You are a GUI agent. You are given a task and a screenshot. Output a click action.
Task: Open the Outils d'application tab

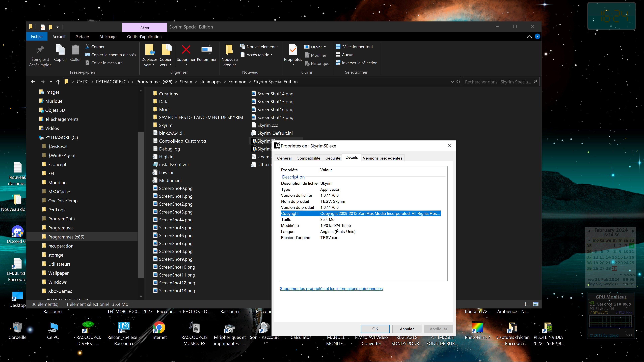tap(144, 37)
